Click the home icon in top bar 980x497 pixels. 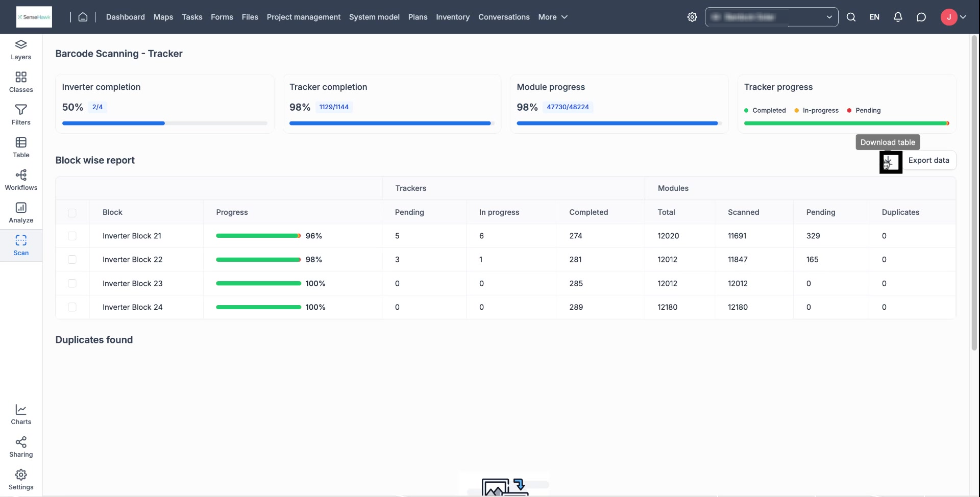click(x=83, y=17)
